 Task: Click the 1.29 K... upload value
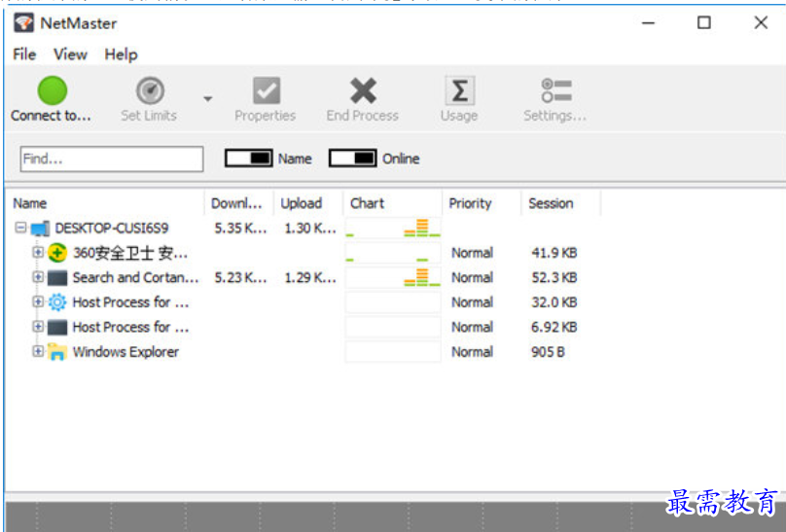(x=310, y=277)
